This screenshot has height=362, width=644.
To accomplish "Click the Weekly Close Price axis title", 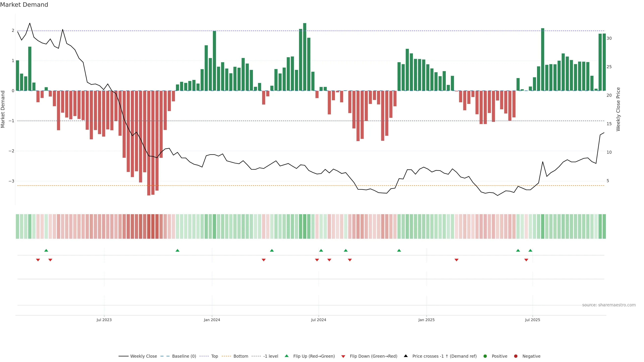I will pyautogui.click(x=618, y=109).
